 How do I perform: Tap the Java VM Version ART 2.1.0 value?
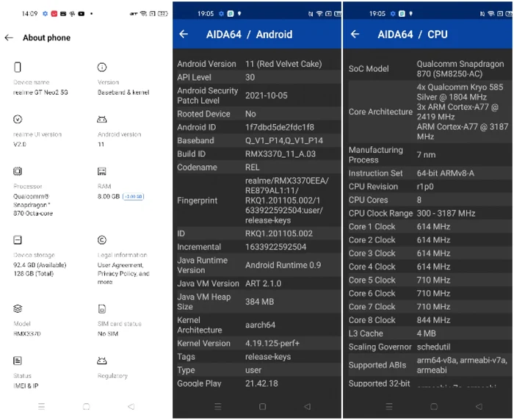tap(263, 283)
